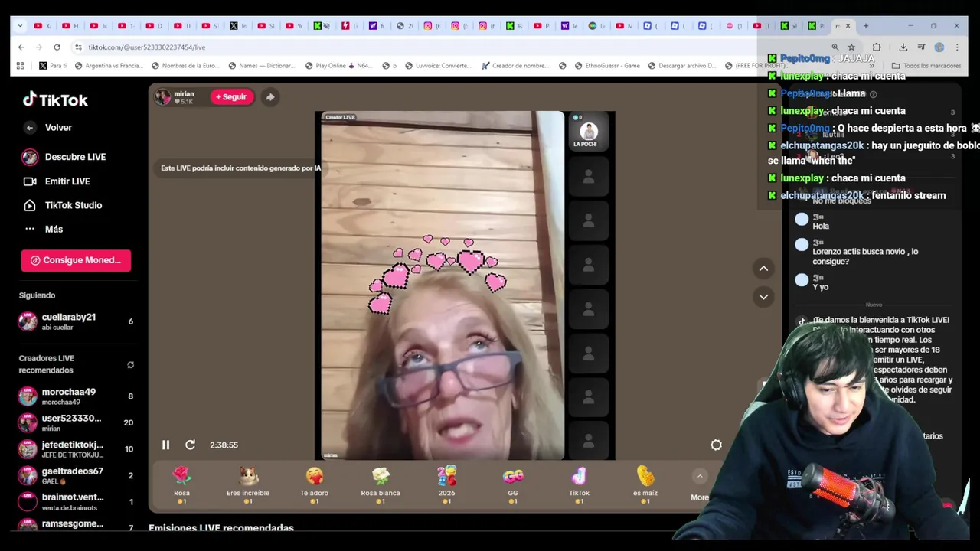Open user523330 mirian live entry
Viewport: 980px width, 551px height.
click(75, 422)
